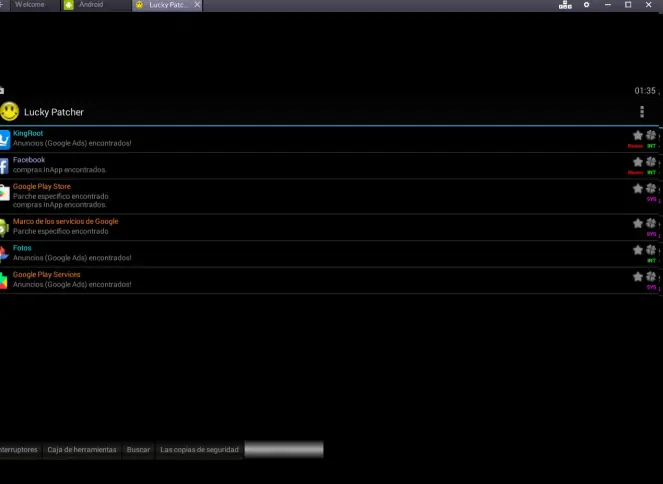Image resolution: width=663 pixels, height=484 pixels.
Task: Click the clover icon in KingRoot row
Action: (x=651, y=135)
